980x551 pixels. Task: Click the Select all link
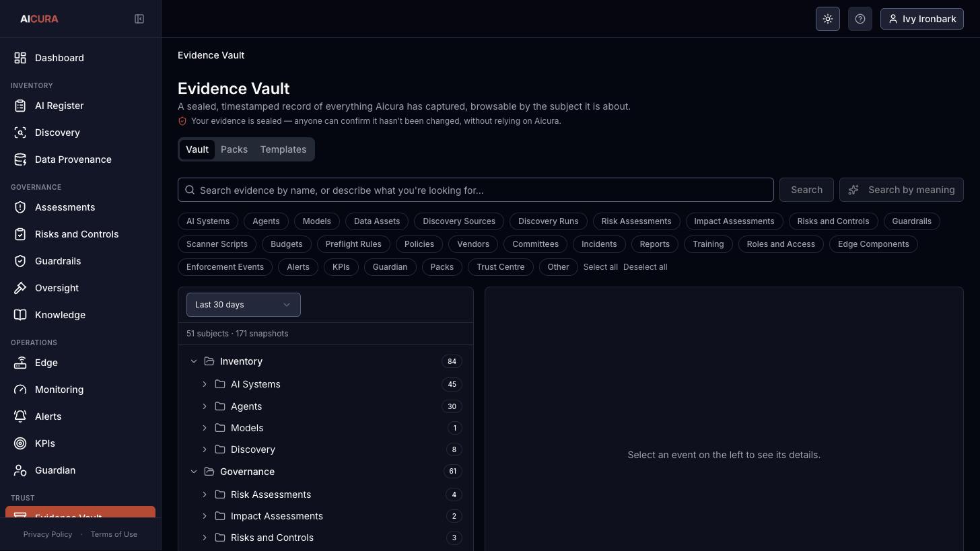(x=600, y=267)
